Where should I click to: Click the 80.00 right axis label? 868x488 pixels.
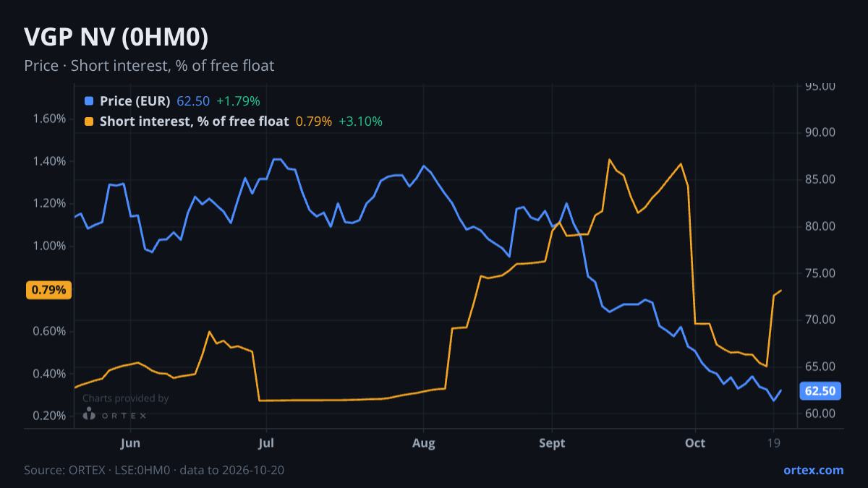[820, 226]
